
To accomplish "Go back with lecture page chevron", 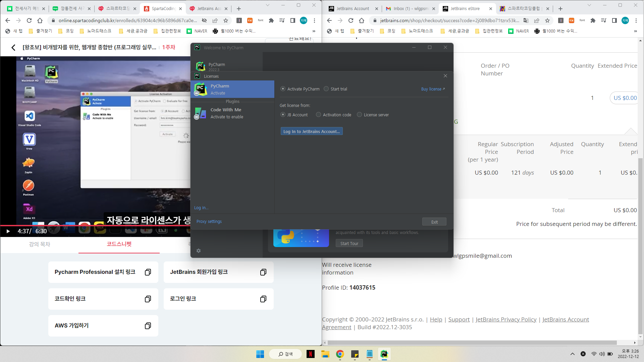I will click(x=13, y=47).
